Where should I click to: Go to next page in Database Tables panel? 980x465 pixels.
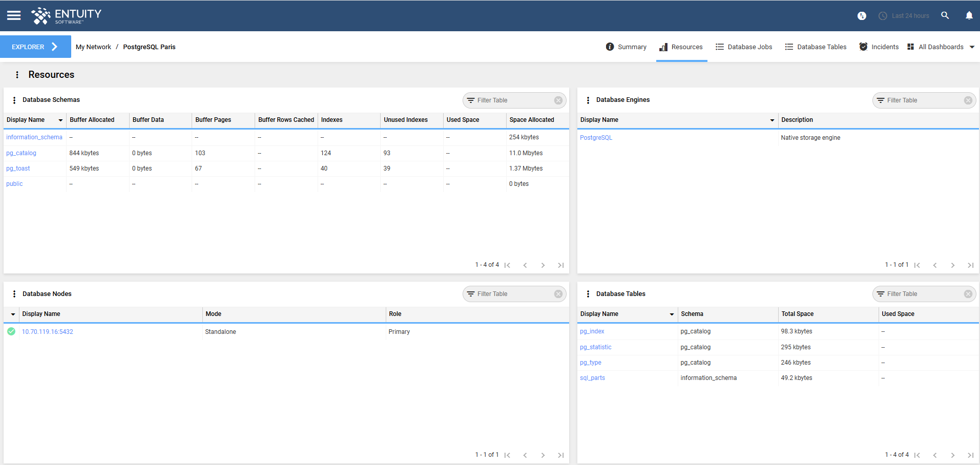pyautogui.click(x=953, y=455)
